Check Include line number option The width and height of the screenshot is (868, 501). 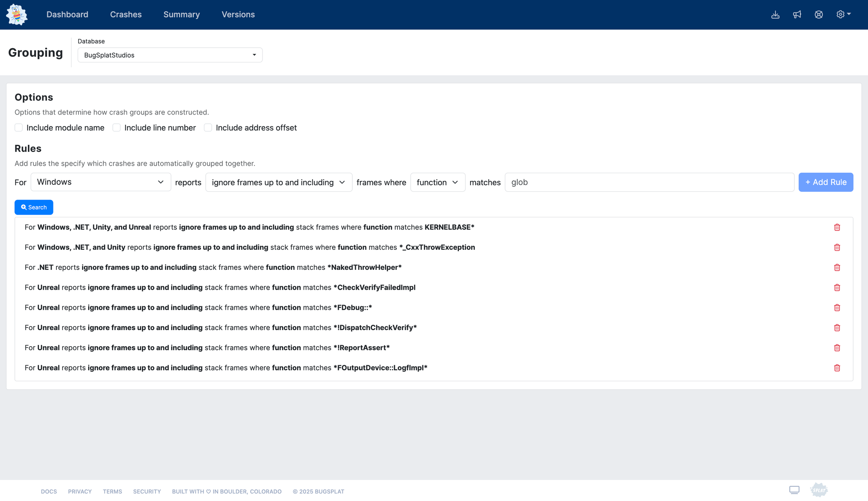(x=116, y=128)
